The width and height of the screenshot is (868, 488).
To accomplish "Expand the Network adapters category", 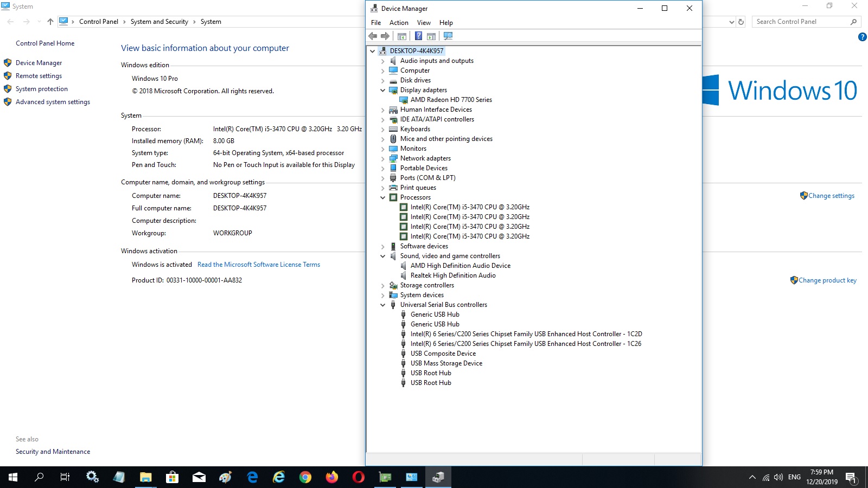I will click(x=382, y=158).
